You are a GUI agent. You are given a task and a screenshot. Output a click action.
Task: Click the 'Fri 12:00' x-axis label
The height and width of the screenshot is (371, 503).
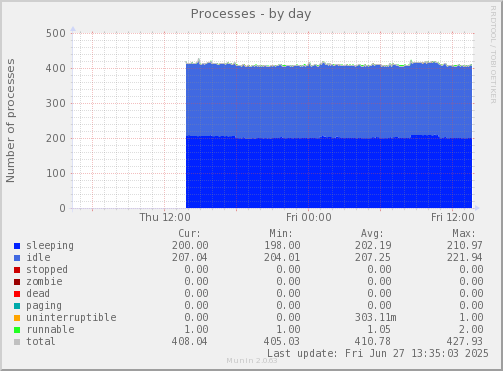coord(453,217)
